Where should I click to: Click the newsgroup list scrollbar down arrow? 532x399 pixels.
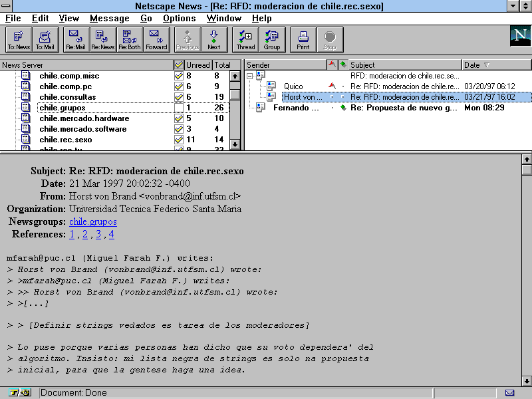(235, 144)
